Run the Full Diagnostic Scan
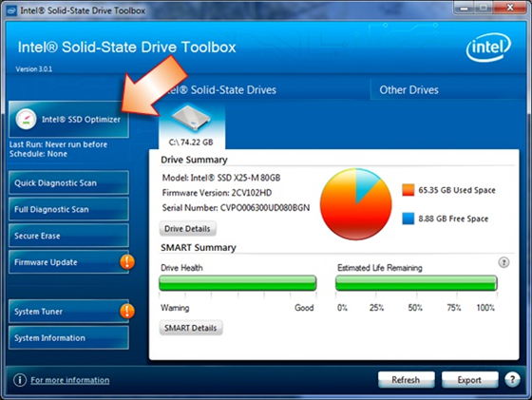The image size is (532, 400). point(68,209)
